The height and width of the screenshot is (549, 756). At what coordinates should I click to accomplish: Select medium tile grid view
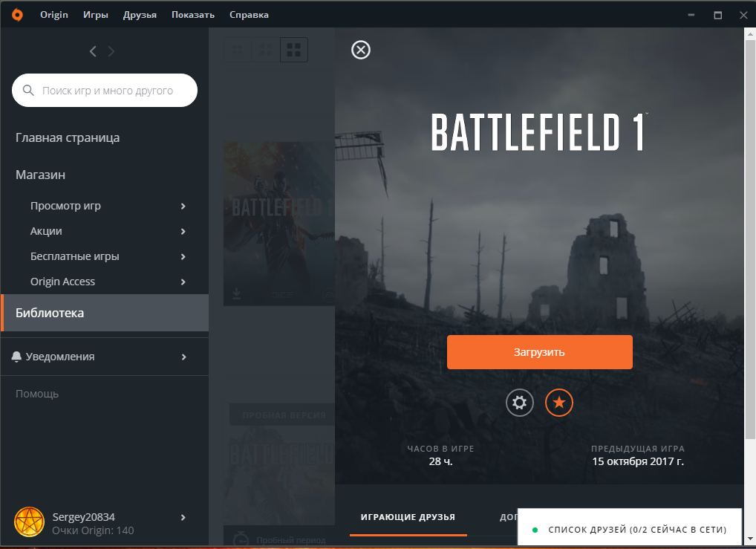(266, 50)
